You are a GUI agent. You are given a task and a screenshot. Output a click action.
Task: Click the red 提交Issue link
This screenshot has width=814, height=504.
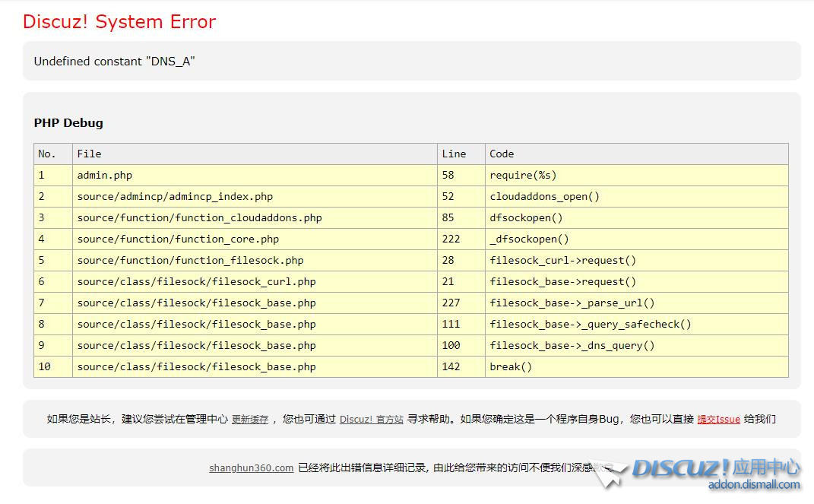pos(718,420)
